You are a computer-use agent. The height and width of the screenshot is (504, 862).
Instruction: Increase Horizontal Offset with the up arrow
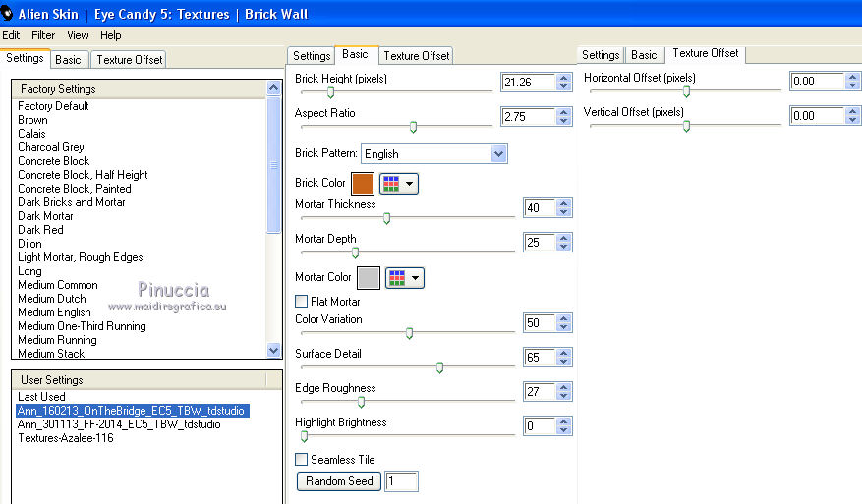tap(852, 77)
